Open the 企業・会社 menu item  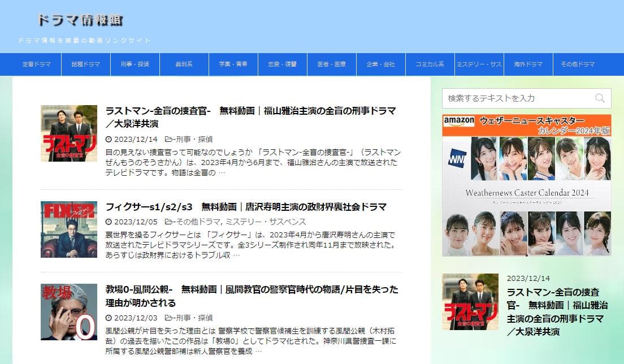(x=381, y=64)
